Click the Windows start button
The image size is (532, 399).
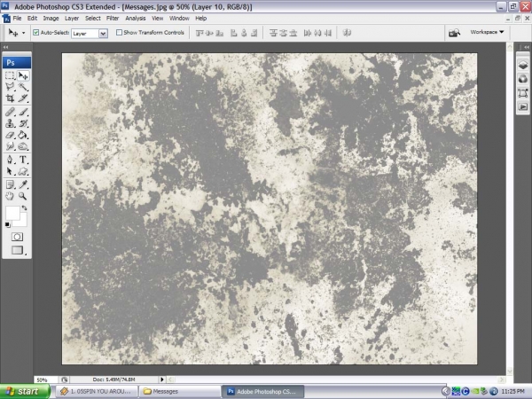[x=25, y=392]
